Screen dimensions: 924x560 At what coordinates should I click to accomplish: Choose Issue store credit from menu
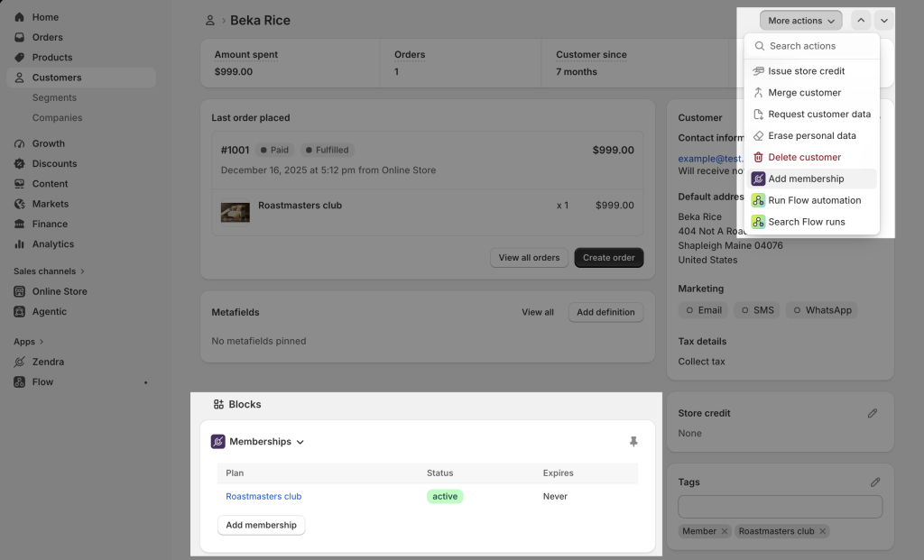(812, 70)
